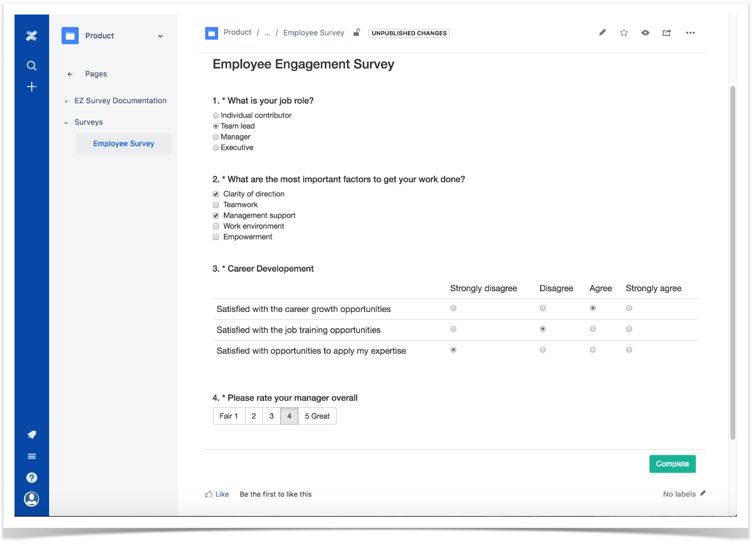Edit the page with pencil icon
Screen dimensions: 756x544
[602, 33]
